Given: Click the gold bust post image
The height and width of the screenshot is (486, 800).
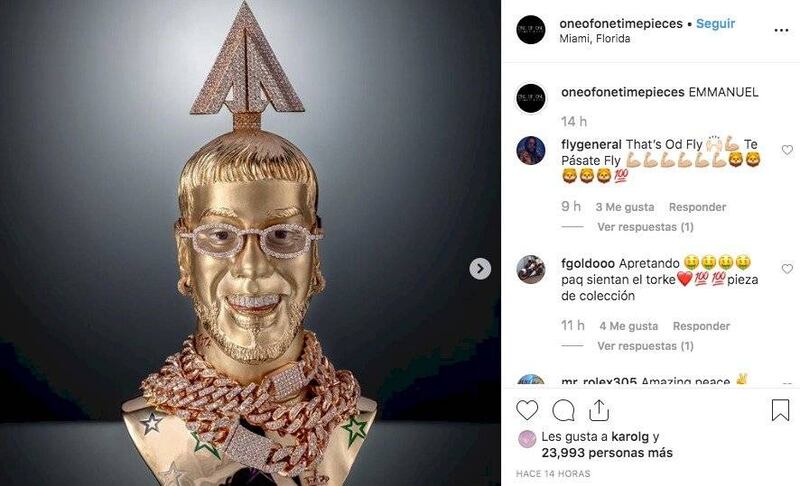Looking at the screenshot, I should (250, 243).
